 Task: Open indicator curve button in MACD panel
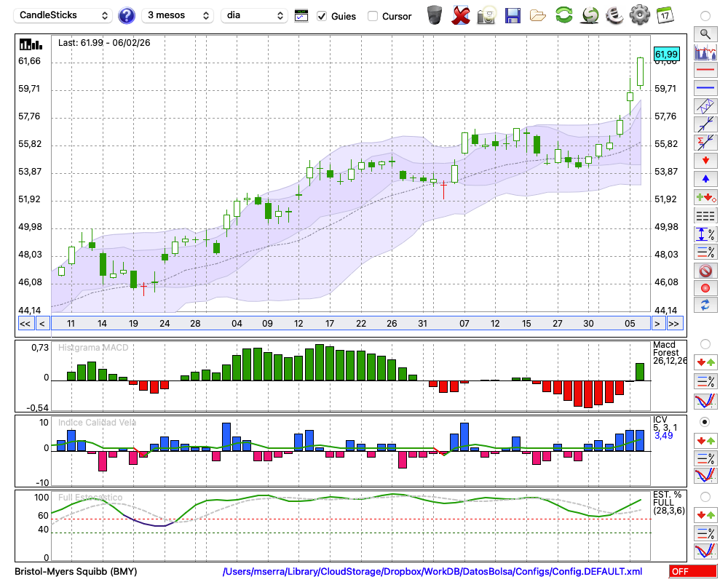pyautogui.click(x=705, y=401)
